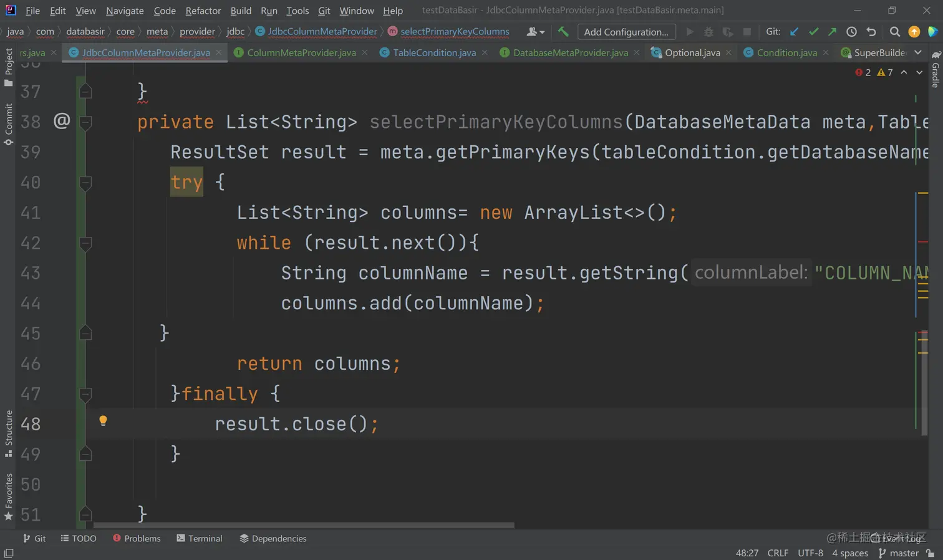Click the Git Rollback undo-arrow icon
Image resolution: width=943 pixels, height=560 pixels.
[871, 32]
